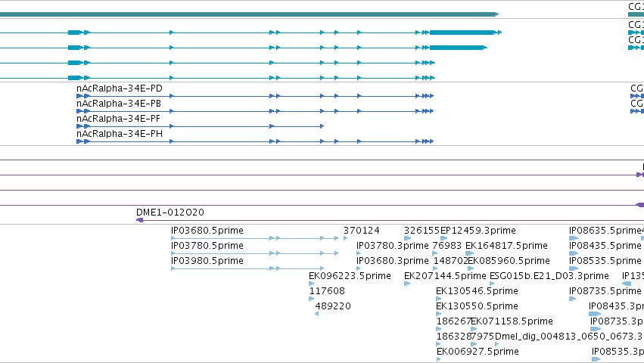This screenshot has width=644, height=363.
Task: Select the IP08435.5prime EST label
Action: (x=605, y=246)
